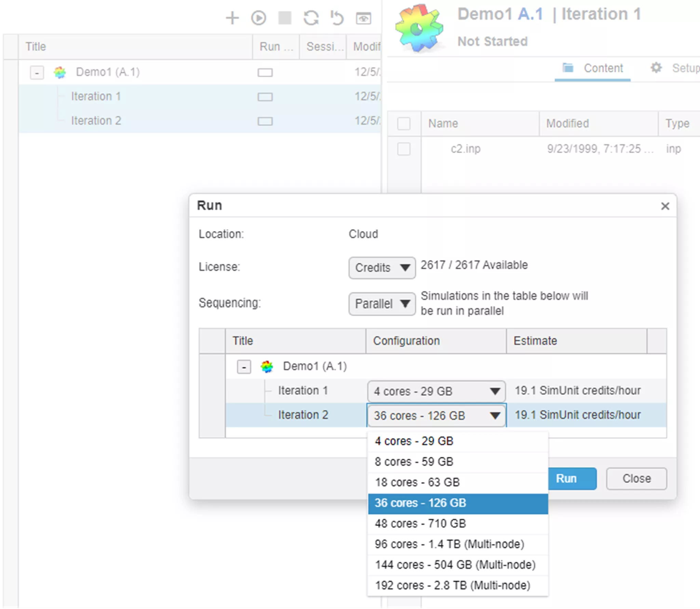Select the highlighted 36 cores - 126 GB option
The height and width of the screenshot is (609, 700).
[458, 503]
